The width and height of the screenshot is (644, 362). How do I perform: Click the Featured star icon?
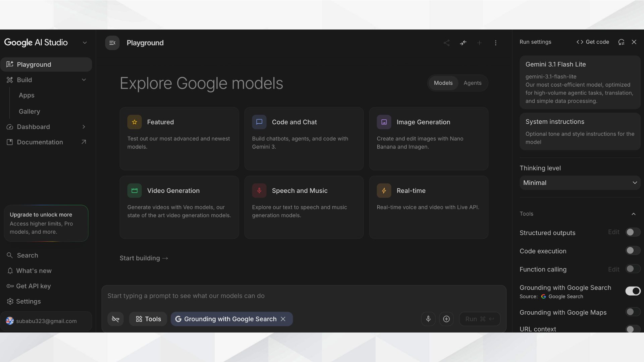click(135, 122)
